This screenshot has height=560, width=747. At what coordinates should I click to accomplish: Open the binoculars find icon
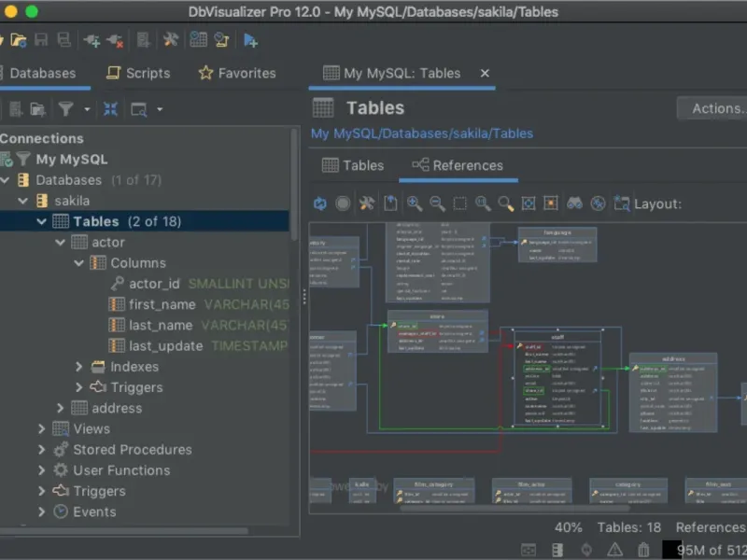574,203
